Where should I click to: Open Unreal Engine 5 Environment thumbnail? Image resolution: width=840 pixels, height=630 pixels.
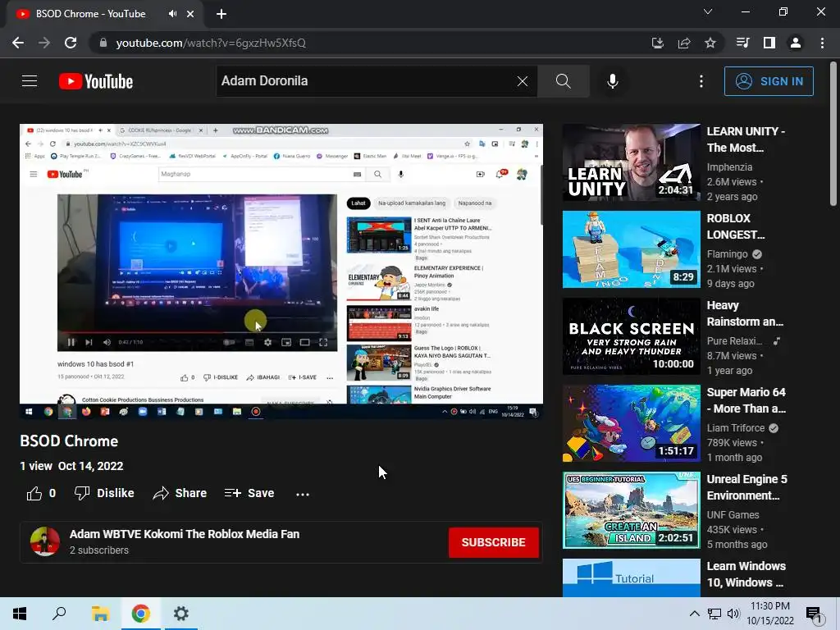[631, 510]
